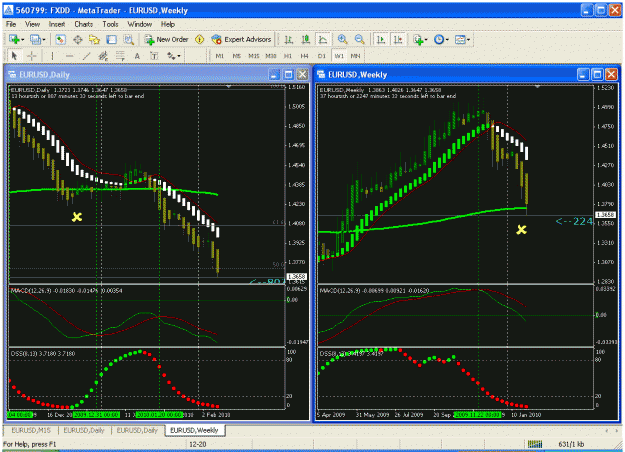Open the File menu
Viewport: 625px width, 452px height.
11,24
